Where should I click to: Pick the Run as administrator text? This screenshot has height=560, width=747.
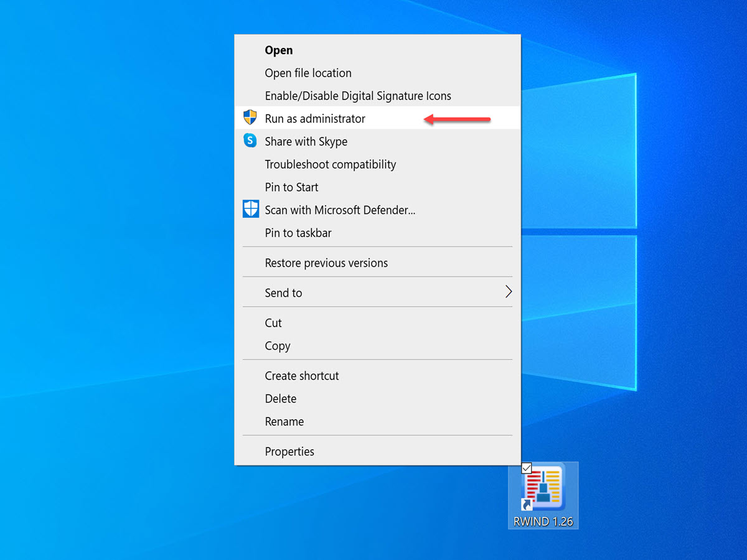[x=315, y=118]
